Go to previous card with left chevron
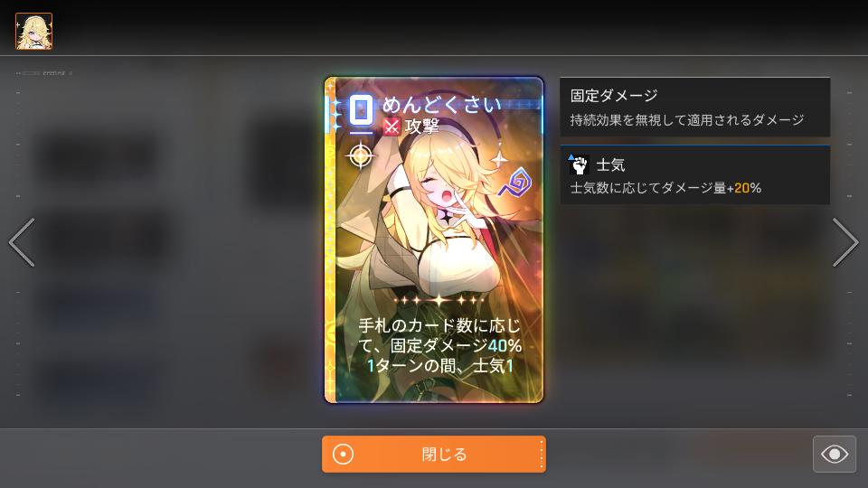Viewport: 868px width, 488px height. click(x=22, y=242)
